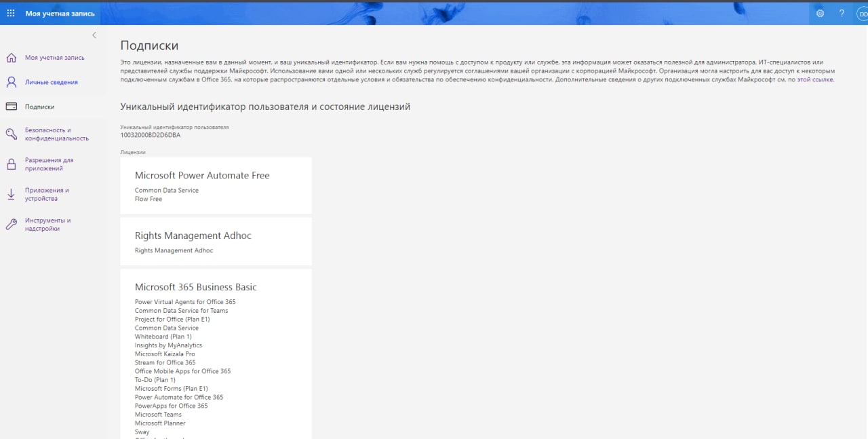Click the user ID 10032000BD2D6DBA

(151, 135)
